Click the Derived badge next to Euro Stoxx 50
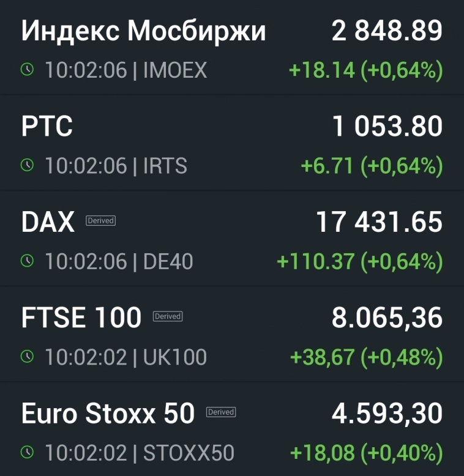Screen dimensions: 464x476 tap(221, 412)
